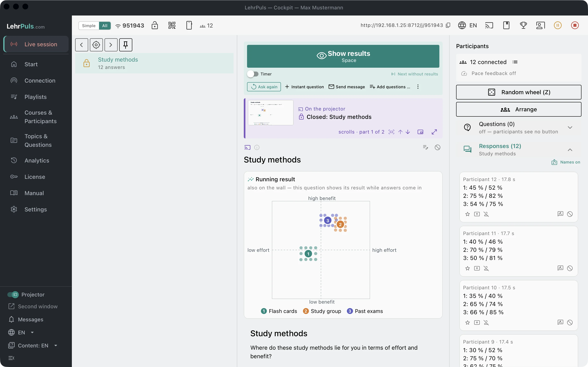Open the Content: EN language dropdown
588x367 pixels.
33,346
